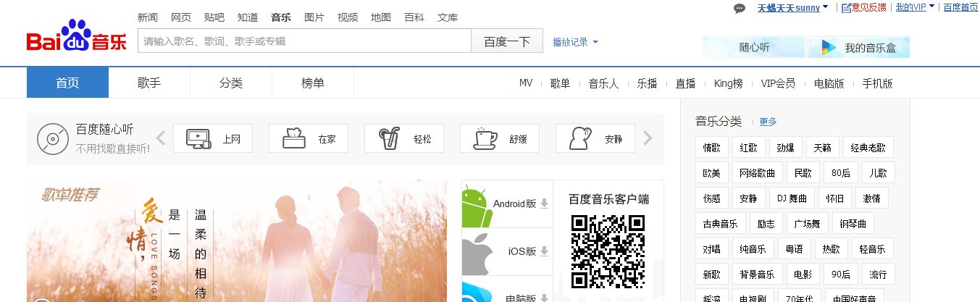Click the Apple iOS logo icon
This screenshot has height=302, width=980.
[x=477, y=253]
